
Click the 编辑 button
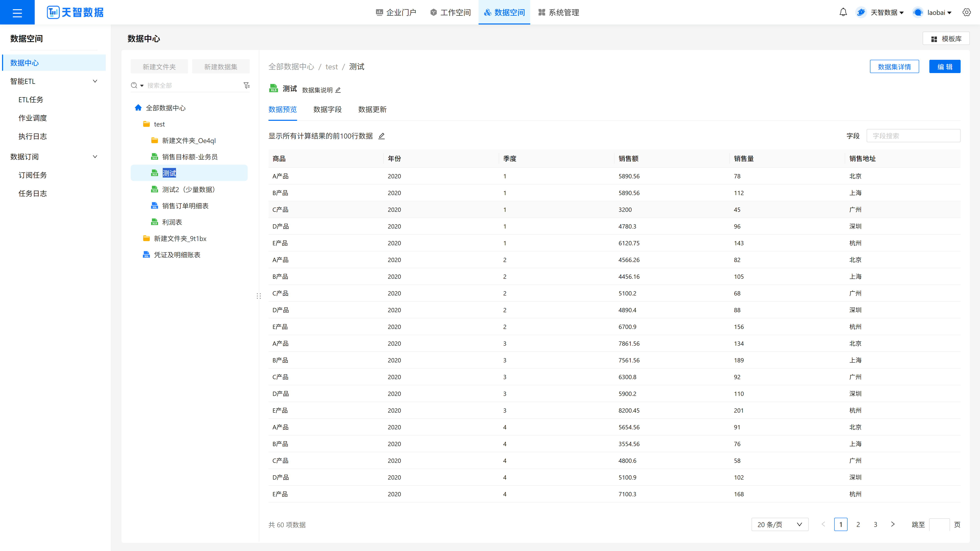click(x=945, y=67)
